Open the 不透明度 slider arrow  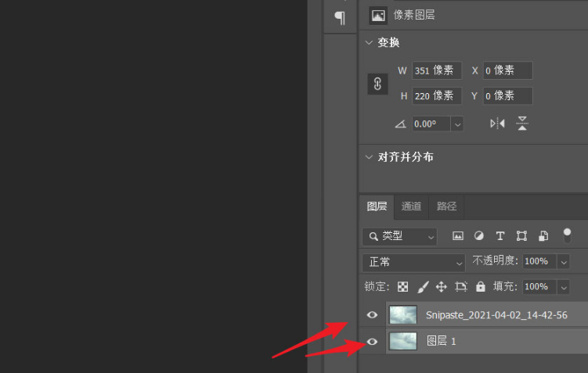[563, 261]
